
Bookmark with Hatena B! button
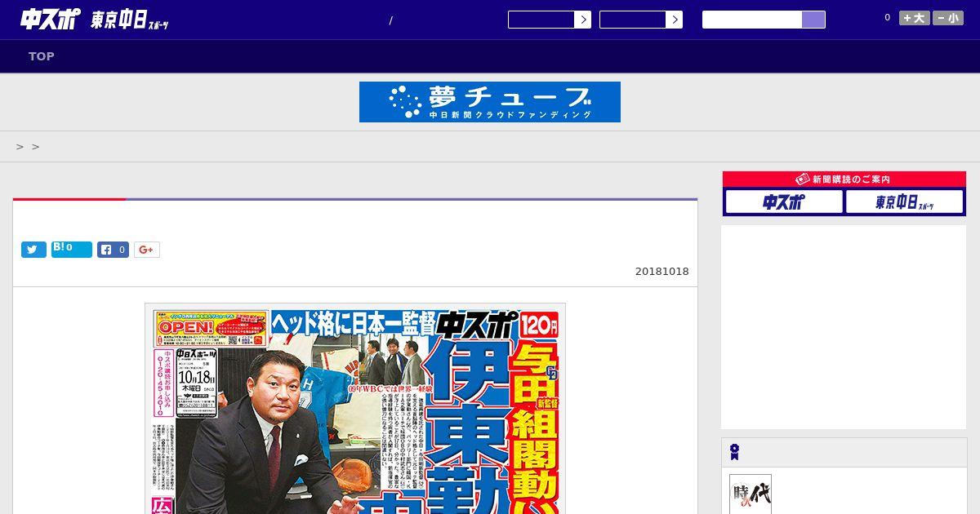pyautogui.click(x=72, y=250)
